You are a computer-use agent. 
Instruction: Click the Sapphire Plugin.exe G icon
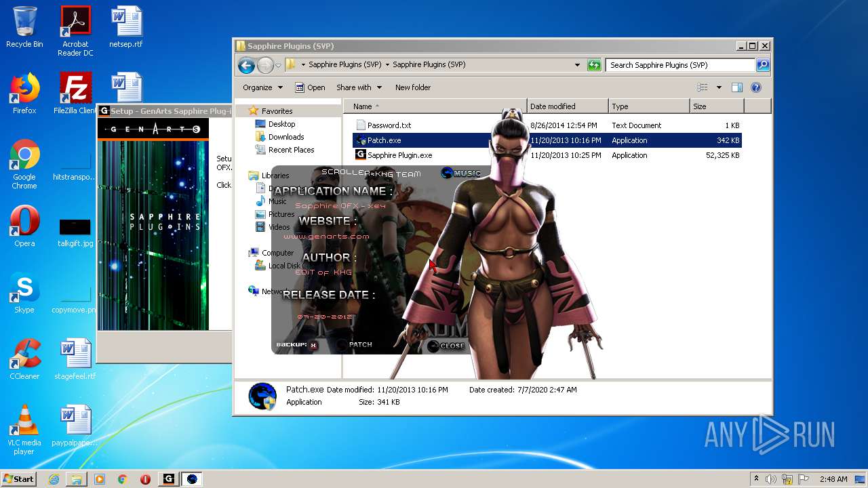361,155
